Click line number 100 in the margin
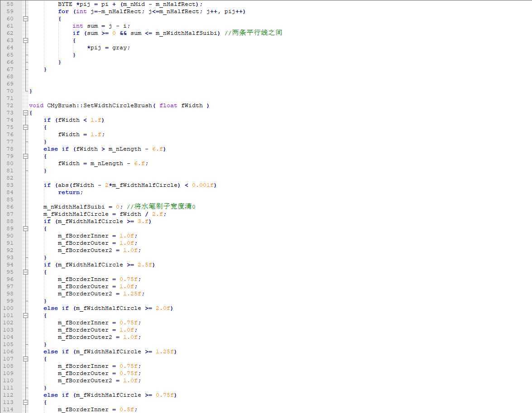The height and width of the screenshot is (413, 532). tap(9, 308)
